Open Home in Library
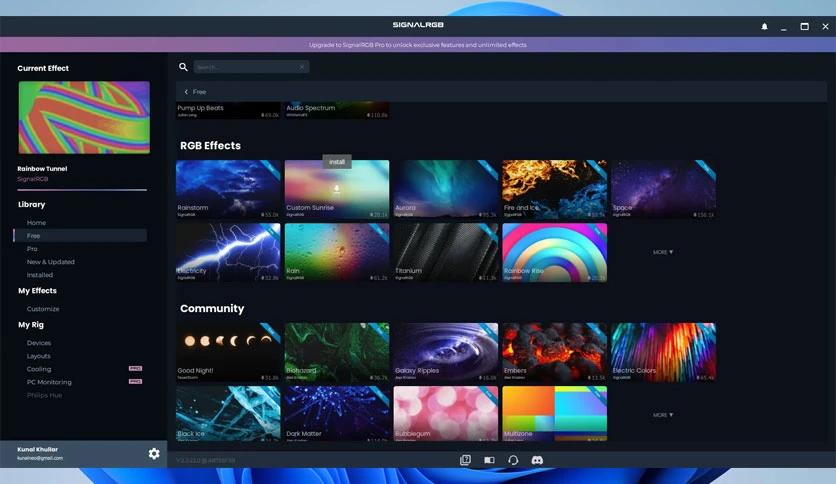The width and height of the screenshot is (836, 484). 36,223
